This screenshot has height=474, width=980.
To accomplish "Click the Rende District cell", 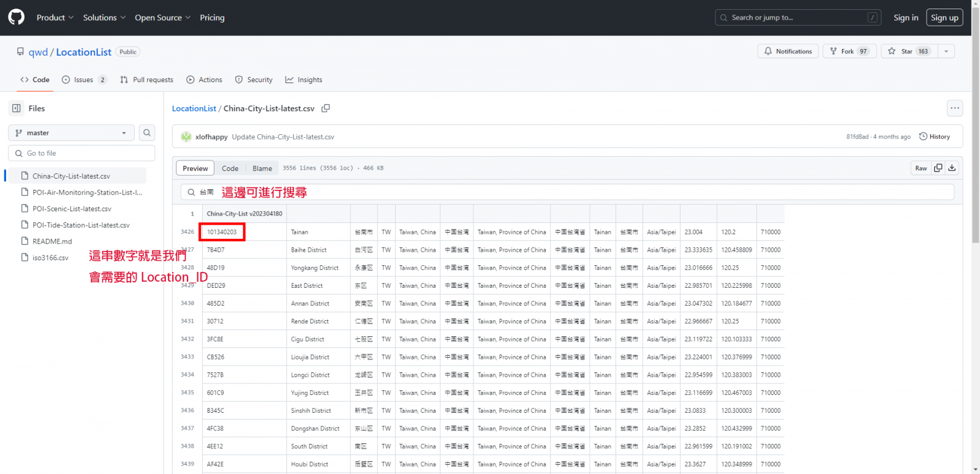I will (318, 321).
